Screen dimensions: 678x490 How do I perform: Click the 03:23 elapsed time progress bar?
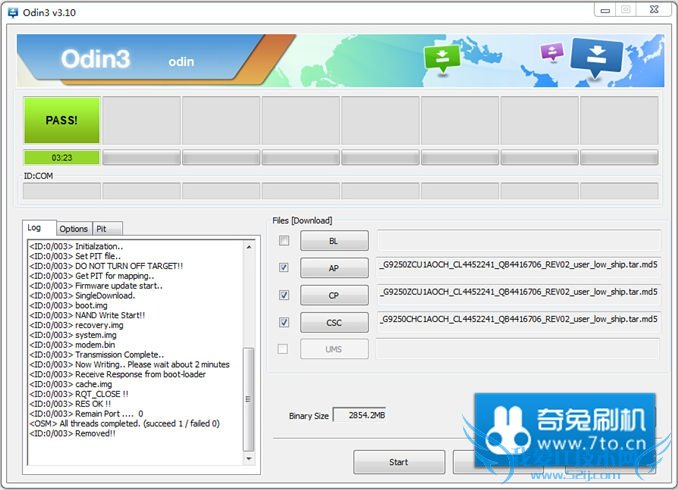tap(62, 157)
